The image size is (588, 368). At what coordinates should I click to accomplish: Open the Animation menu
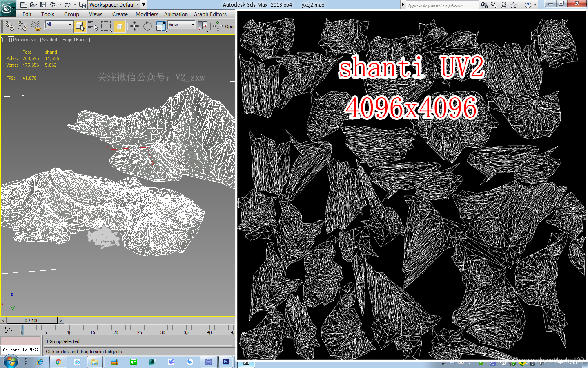point(176,14)
